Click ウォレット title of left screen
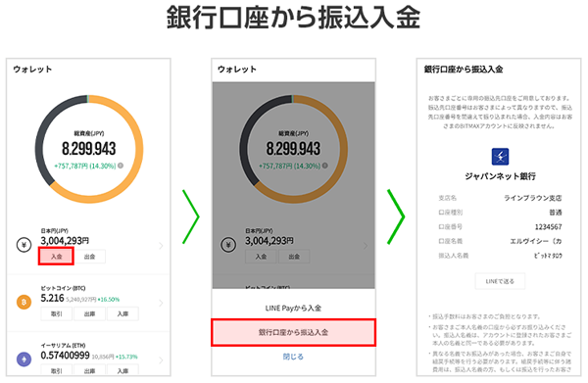The image size is (588, 383). pos(32,70)
